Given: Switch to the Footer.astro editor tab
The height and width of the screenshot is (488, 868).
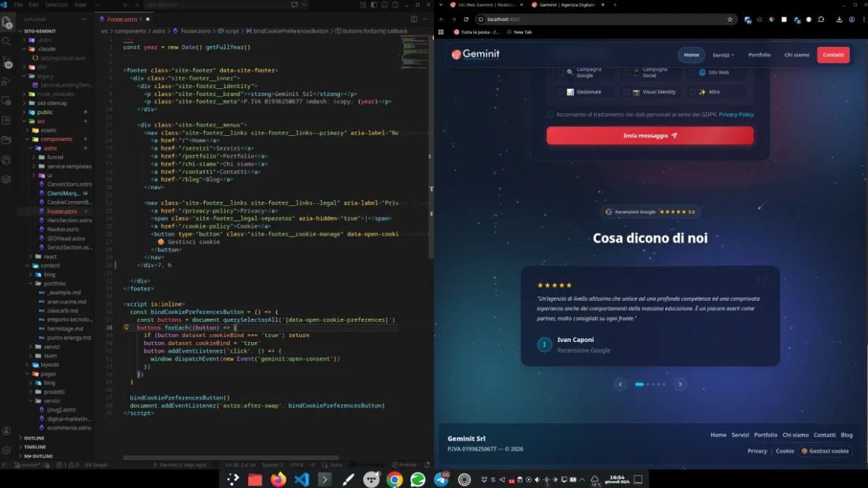Looking at the screenshot, I should (x=123, y=20).
